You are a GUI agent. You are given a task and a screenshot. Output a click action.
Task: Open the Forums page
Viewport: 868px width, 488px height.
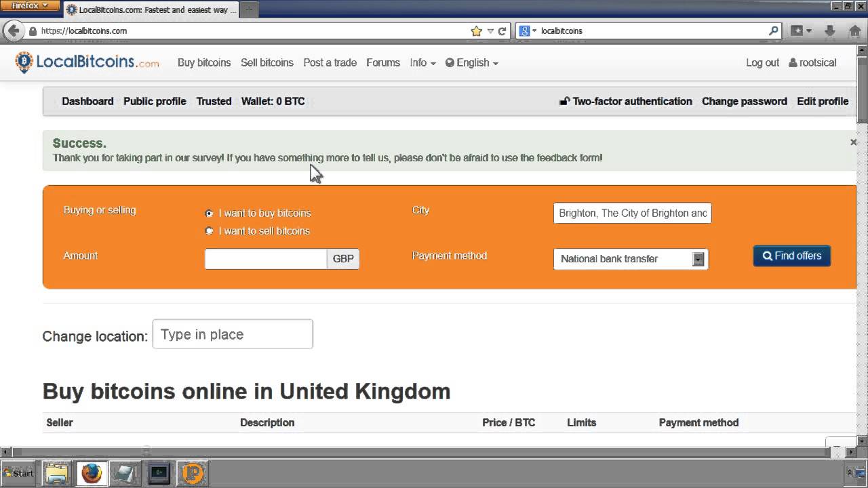click(x=383, y=62)
